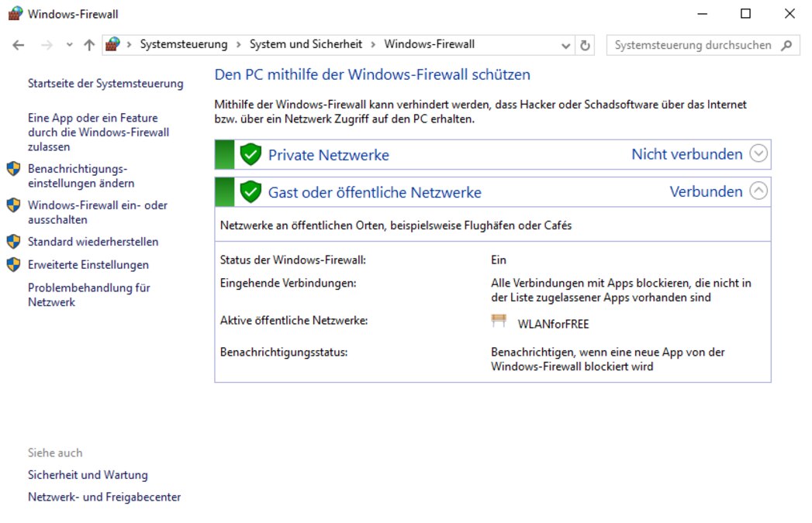This screenshot has height=523, width=812.
Task: Open Eine App oder ein Feature zulassen
Action: 98,132
